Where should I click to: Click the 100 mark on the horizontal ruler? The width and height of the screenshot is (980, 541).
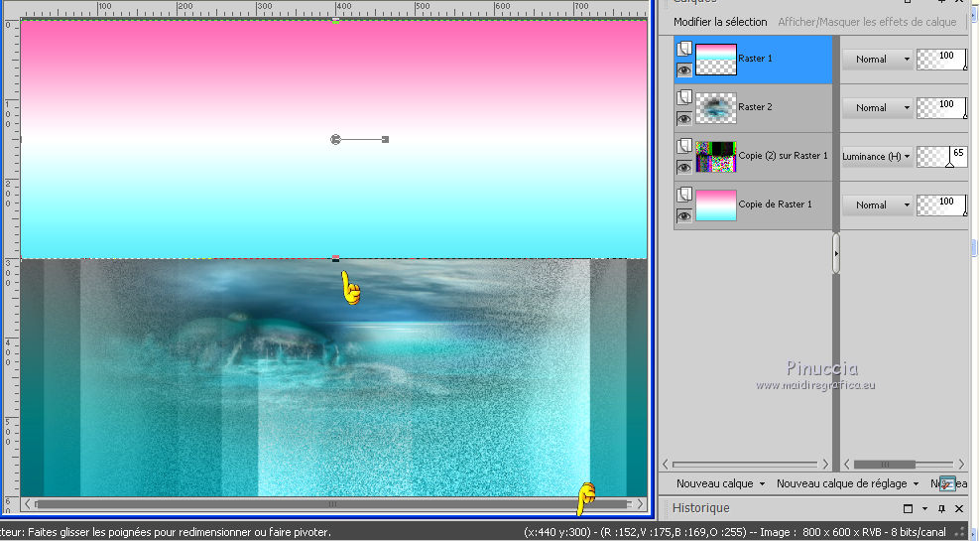(104, 6)
